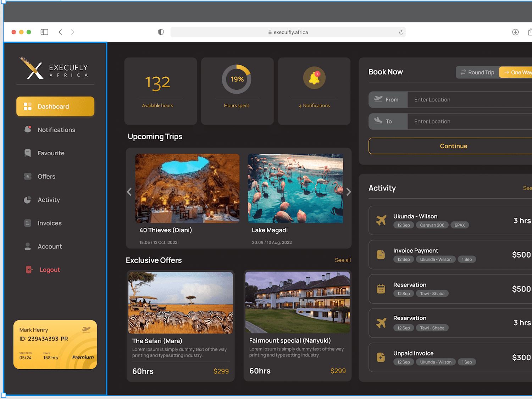Click the Fairmount special $299 price

coord(338,371)
